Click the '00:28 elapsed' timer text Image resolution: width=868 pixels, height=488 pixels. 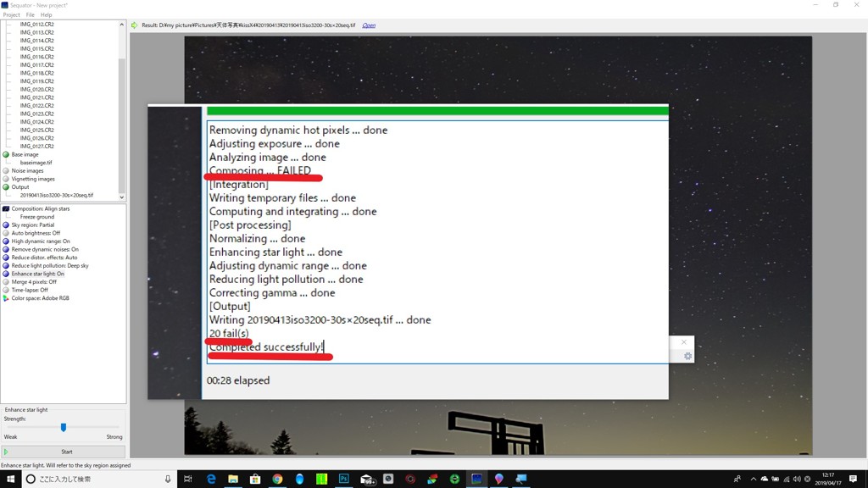pos(238,380)
